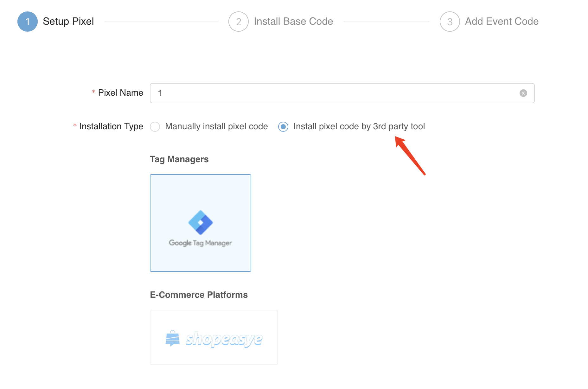The height and width of the screenshot is (389, 588).
Task: Clear the Pixel Name field with the x icon
Action: click(x=523, y=93)
